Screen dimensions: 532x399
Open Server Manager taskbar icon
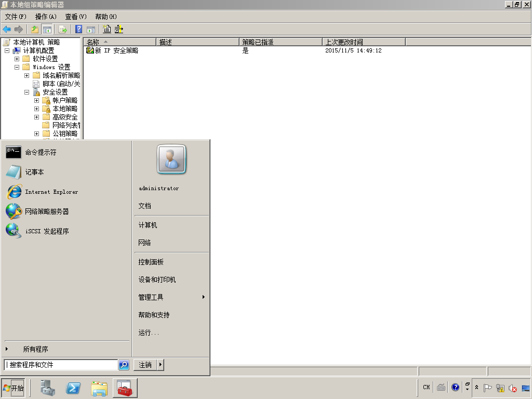pyautogui.click(x=47, y=388)
